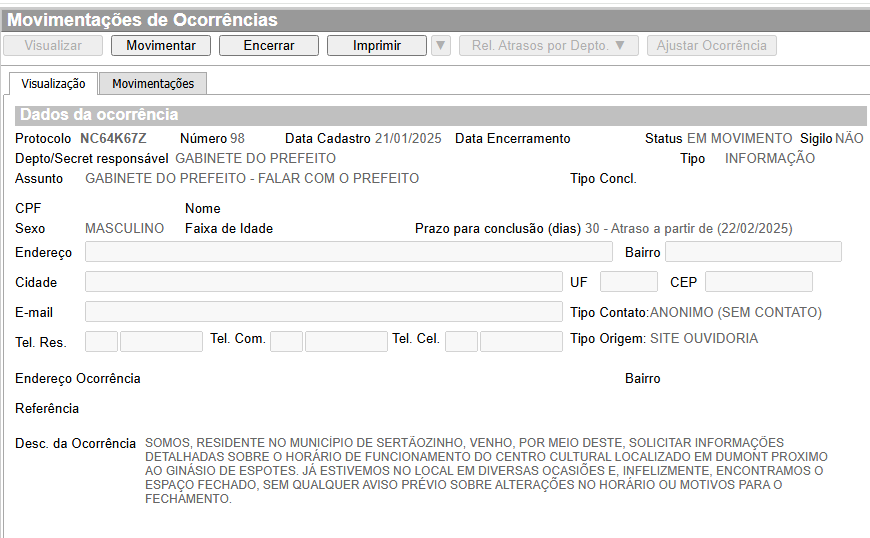Click the Ajustar Ocorrência button
The image size is (870, 538).
pyautogui.click(x=711, y=46)
